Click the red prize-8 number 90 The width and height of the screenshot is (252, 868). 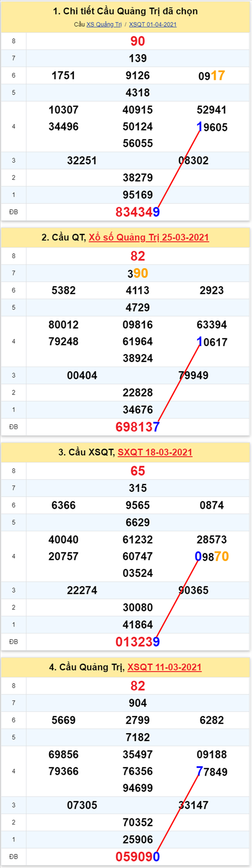[138, 41]
